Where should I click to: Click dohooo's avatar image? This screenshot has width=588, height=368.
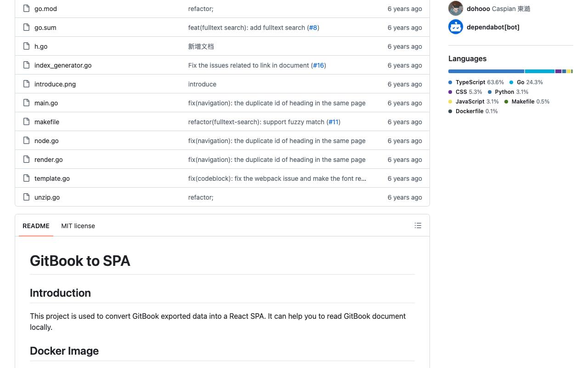(456, 8)
